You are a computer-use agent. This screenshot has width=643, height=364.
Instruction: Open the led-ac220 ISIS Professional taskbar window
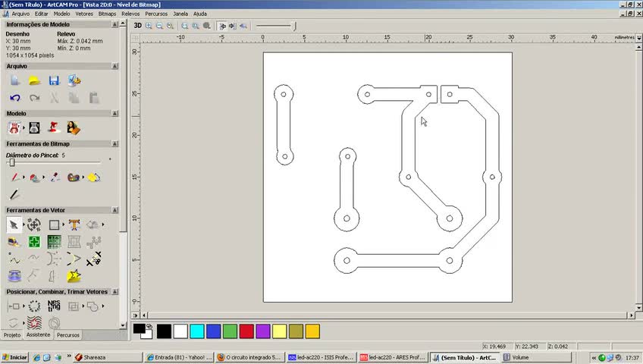321,357
